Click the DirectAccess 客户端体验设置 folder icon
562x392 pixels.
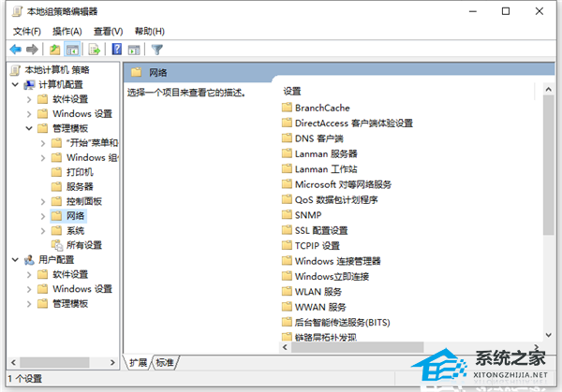pos(287,123)
